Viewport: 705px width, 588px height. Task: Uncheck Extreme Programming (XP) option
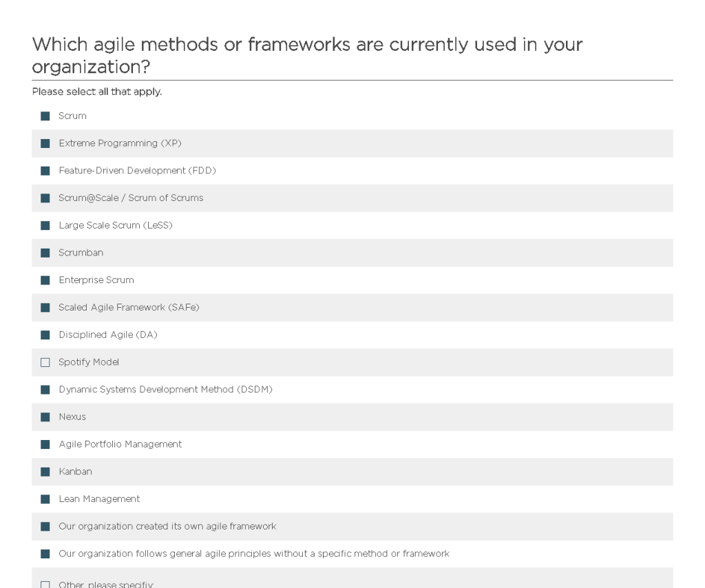45,143
